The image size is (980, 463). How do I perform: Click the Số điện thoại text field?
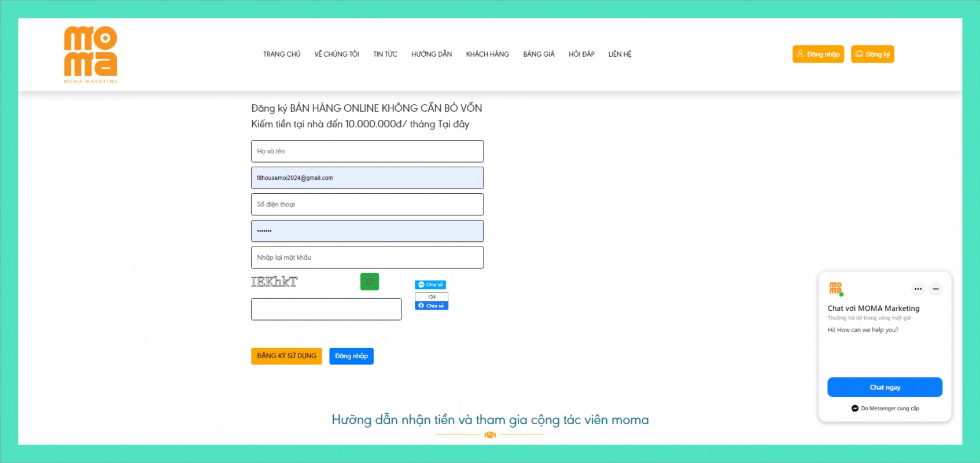tap(367, 204)
